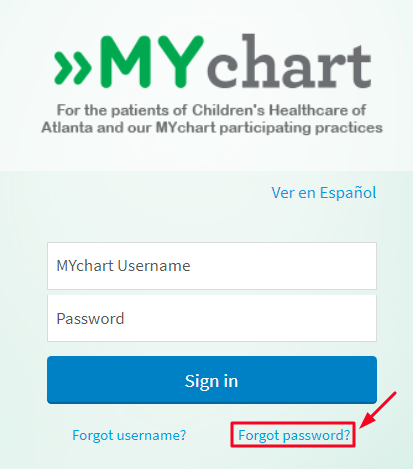Focus the MYchart Username field

click(x=212, y=266)
